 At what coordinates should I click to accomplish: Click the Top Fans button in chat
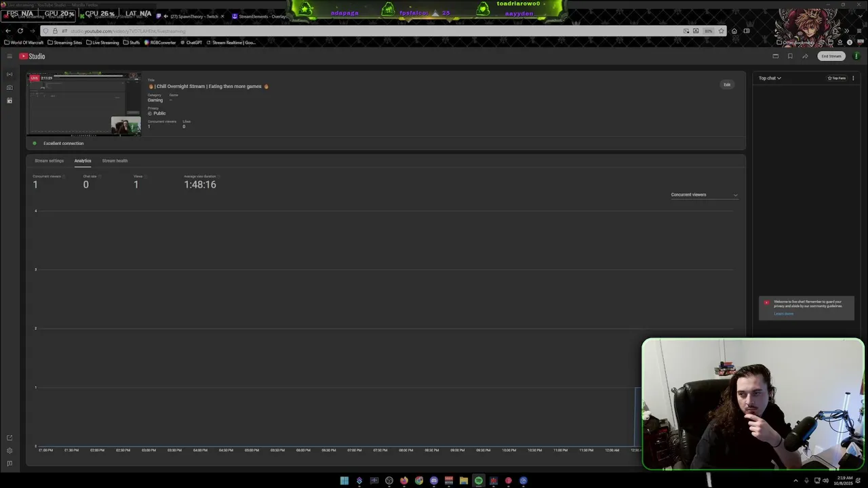[837, 78]
